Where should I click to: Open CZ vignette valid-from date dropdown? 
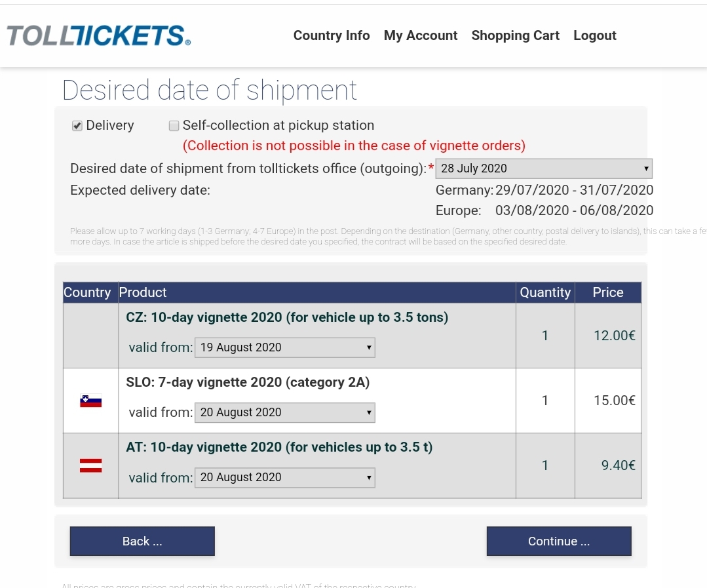tap(284, 347)
